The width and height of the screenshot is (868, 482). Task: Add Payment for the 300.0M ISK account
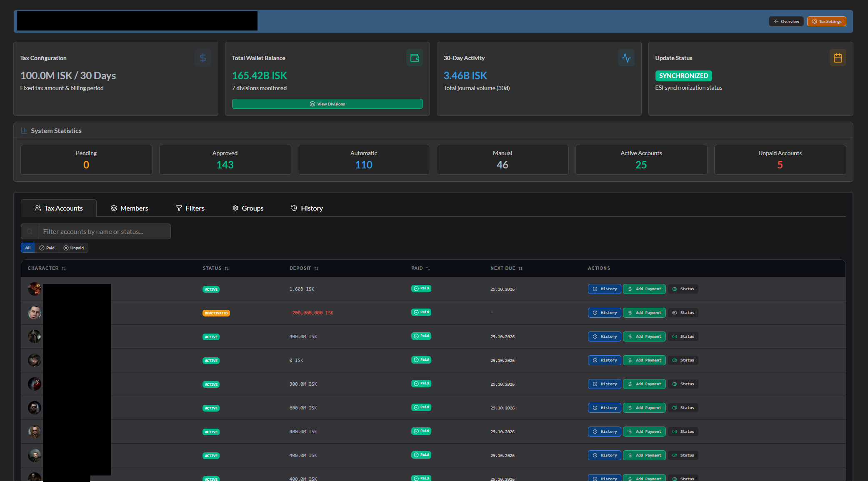tap(644, 384)
